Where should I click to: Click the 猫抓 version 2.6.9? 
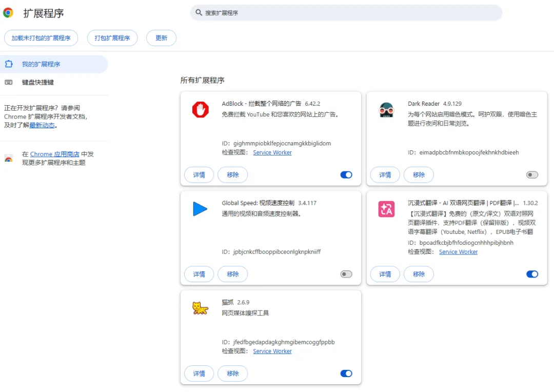pos(243,302)
